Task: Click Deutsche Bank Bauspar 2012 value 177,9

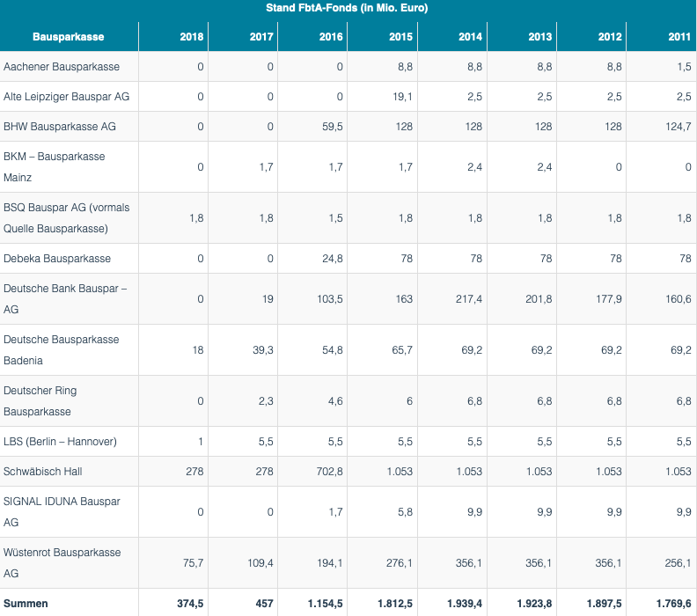Action: (x=609, y=299)
